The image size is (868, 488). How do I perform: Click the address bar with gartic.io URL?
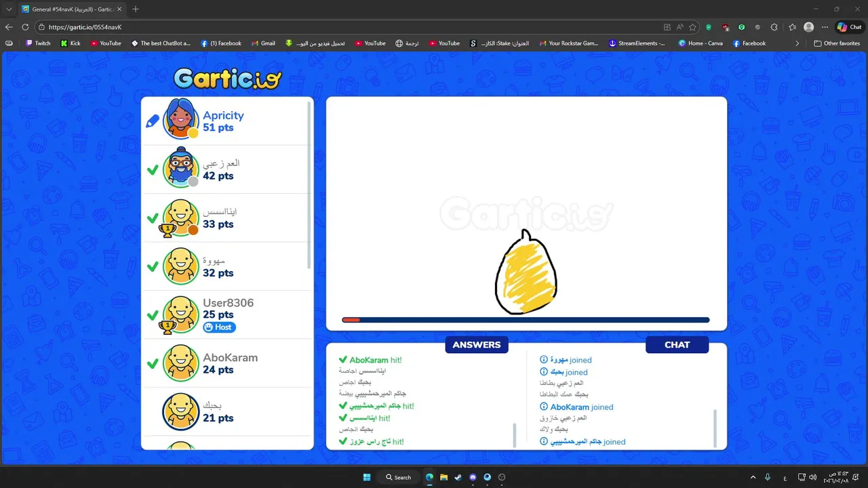[366, 27]
